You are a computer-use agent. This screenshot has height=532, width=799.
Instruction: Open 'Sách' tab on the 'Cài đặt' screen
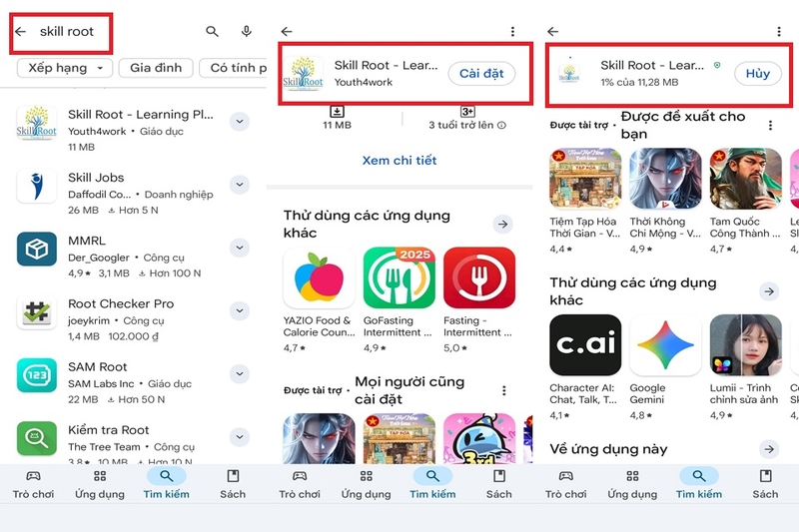click(x=498, y=484)
